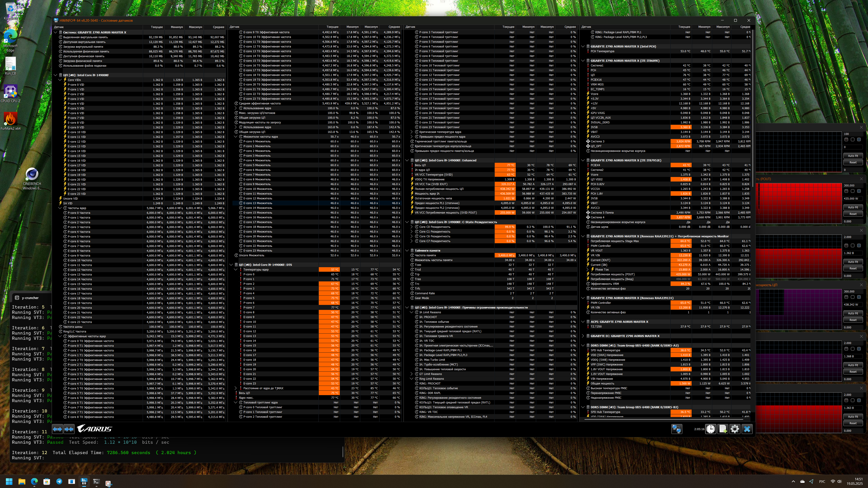This screenshot has width=868, height=488.
Task: Collapse the Core VIDs tree node
Action: tap(60, 80)
